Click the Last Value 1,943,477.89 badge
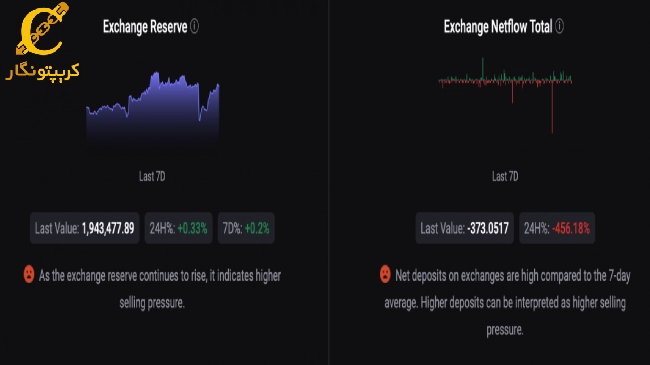Screen dimensions: 650x365 pos(85,228)
